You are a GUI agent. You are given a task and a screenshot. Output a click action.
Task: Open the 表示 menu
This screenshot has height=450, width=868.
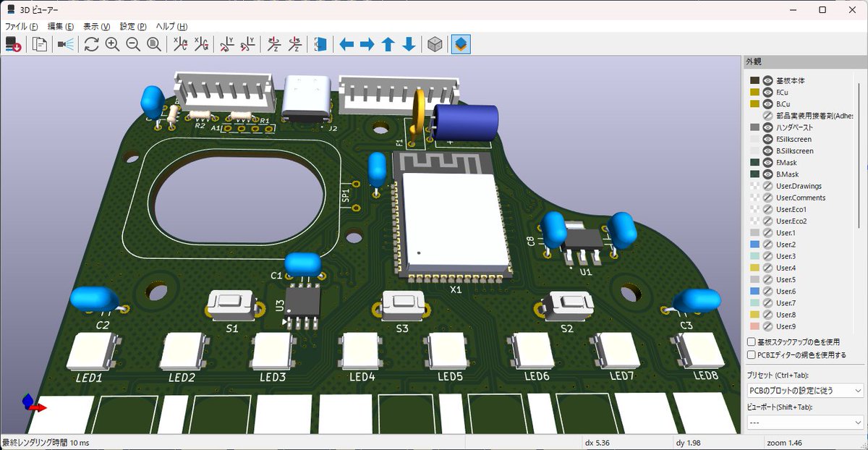96,26
